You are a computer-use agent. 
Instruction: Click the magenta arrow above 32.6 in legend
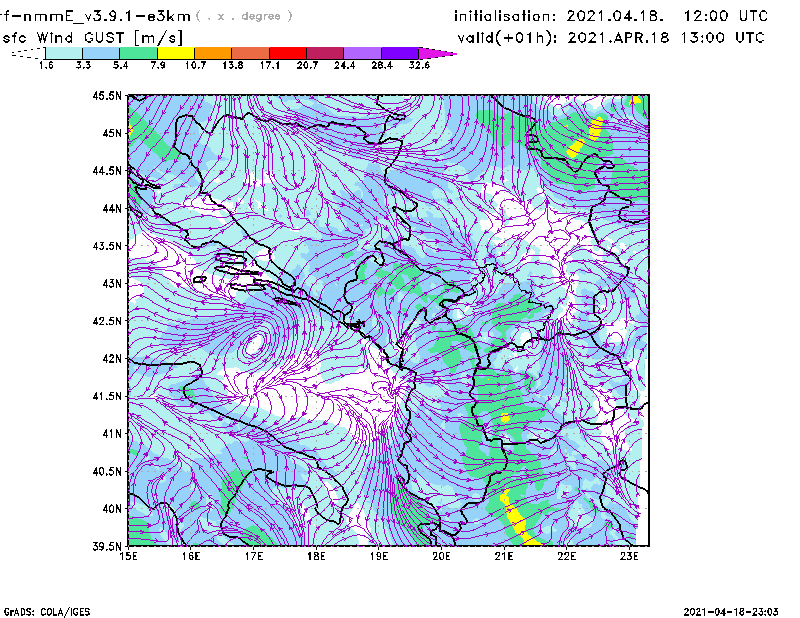(437, 53)
